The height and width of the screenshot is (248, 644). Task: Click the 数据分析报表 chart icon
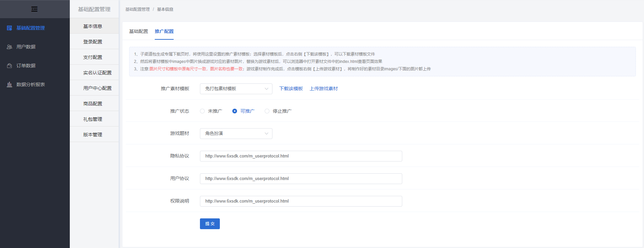pos(9,84)
